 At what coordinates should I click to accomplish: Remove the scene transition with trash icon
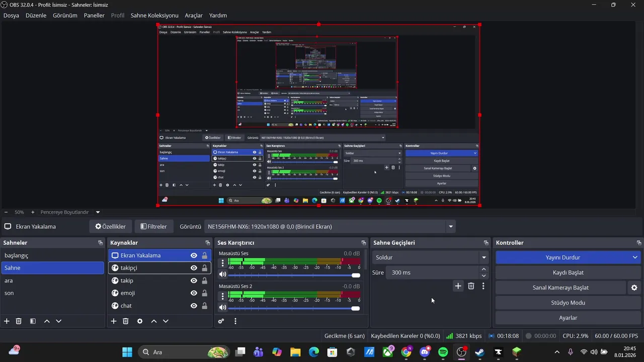471,286
